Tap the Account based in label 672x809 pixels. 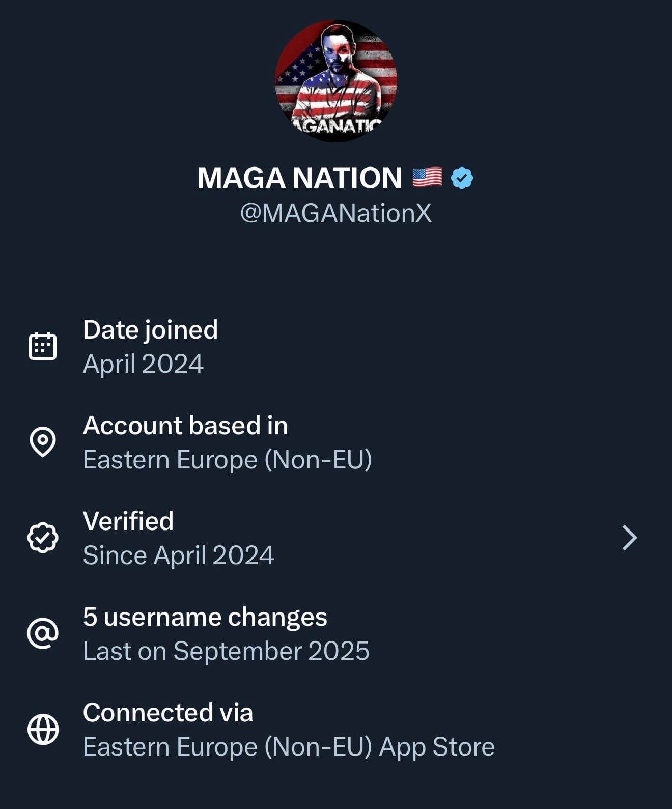coord(185,425)
